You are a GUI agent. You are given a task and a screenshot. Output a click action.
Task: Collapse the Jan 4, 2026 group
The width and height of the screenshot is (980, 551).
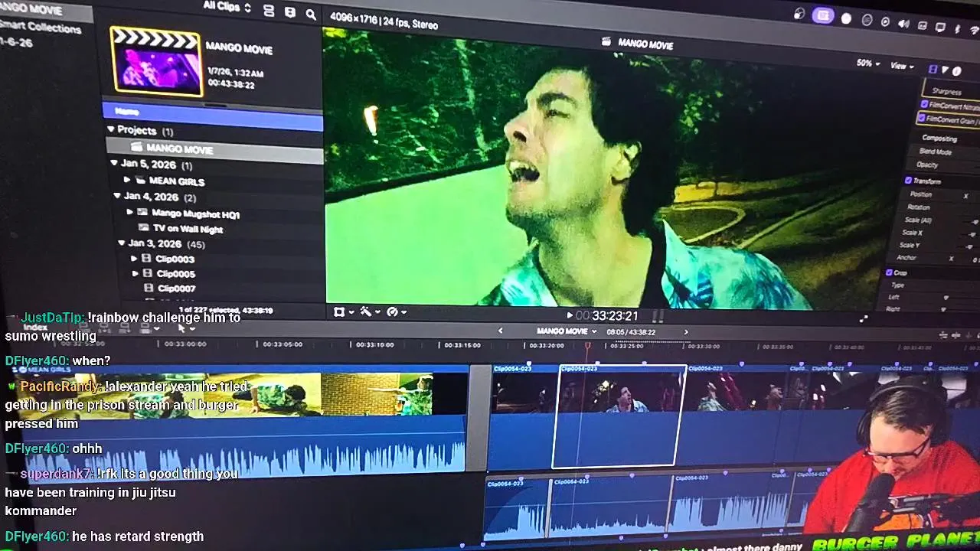pos(117,196)
